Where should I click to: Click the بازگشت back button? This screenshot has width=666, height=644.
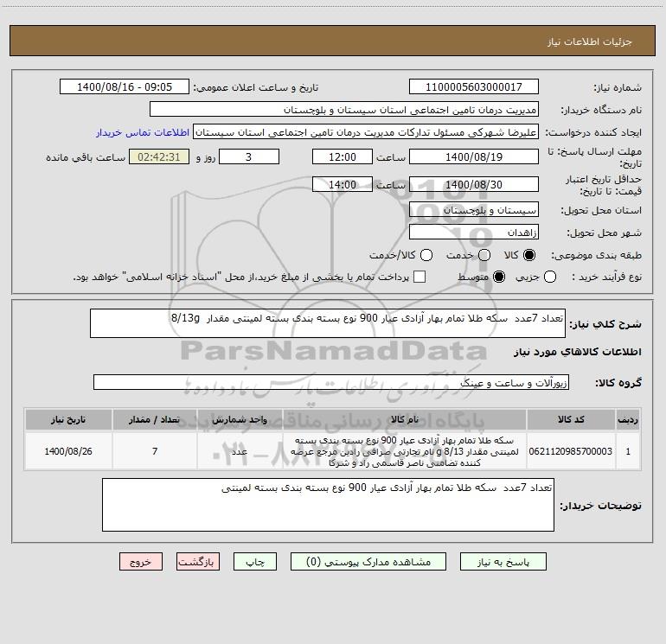198,562
